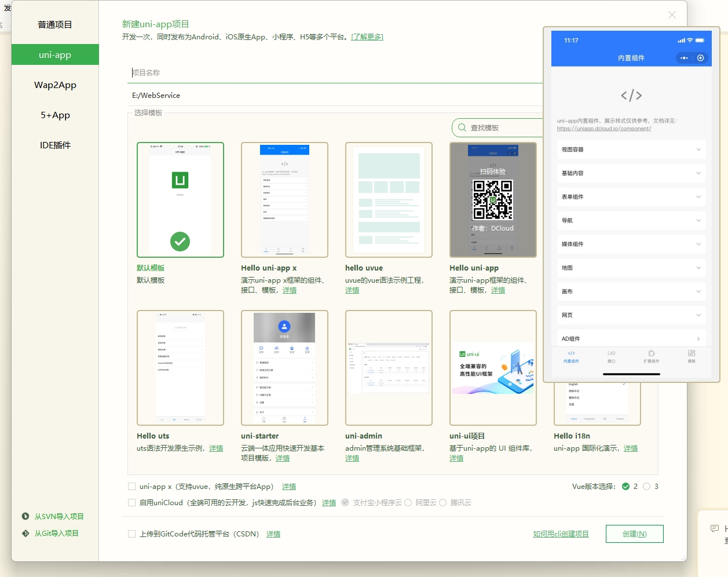Expand 媒体组件 section in preview

[x=631, y=244]
